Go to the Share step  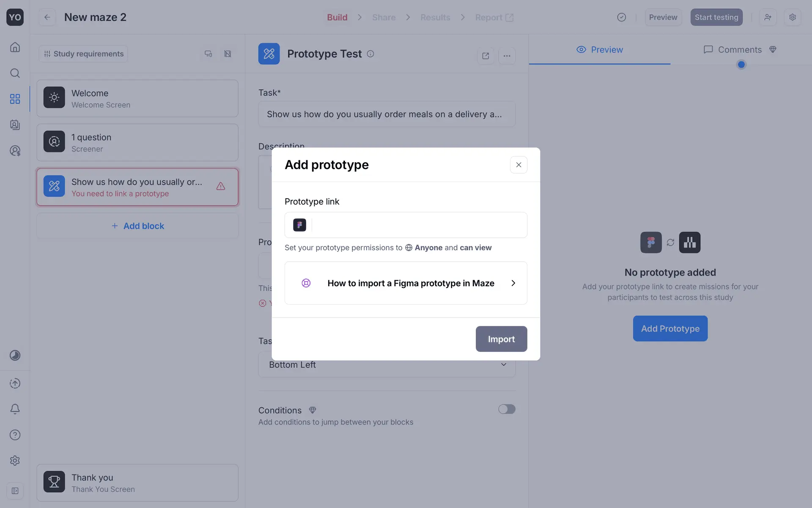pyautogui.click(x=384, y=17)
